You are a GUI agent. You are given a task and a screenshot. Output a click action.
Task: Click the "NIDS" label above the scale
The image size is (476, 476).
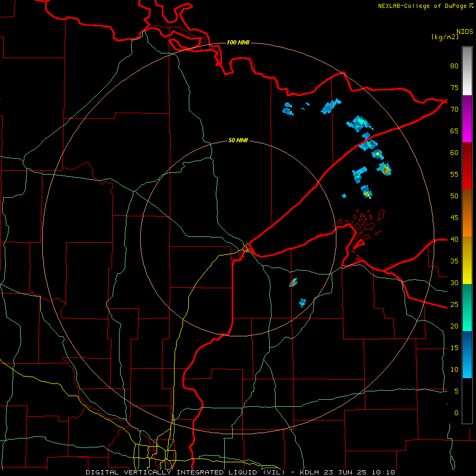pos(464,32)
